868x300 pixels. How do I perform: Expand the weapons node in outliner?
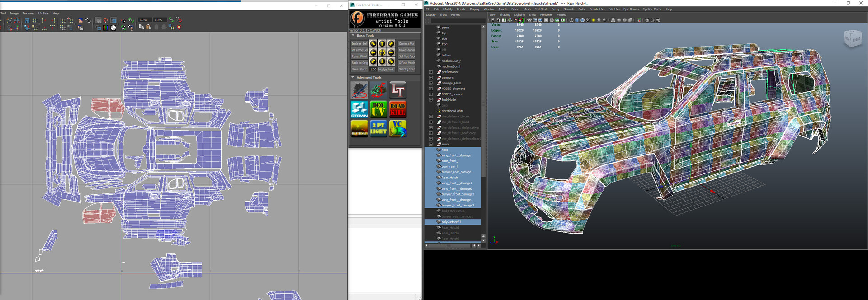point(431,78)
